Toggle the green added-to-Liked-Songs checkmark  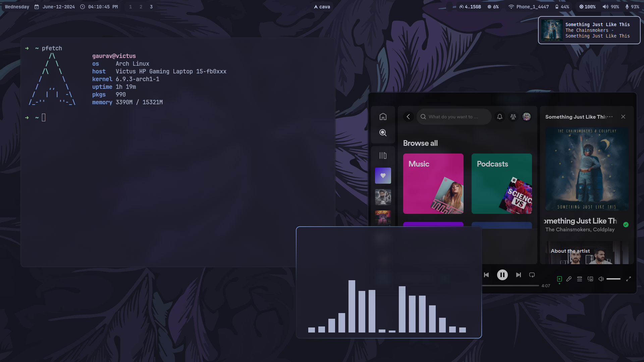(x=626, y=225)
